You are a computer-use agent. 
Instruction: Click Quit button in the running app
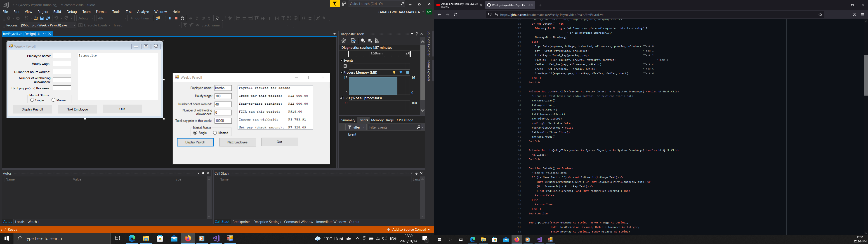(280, 142)
